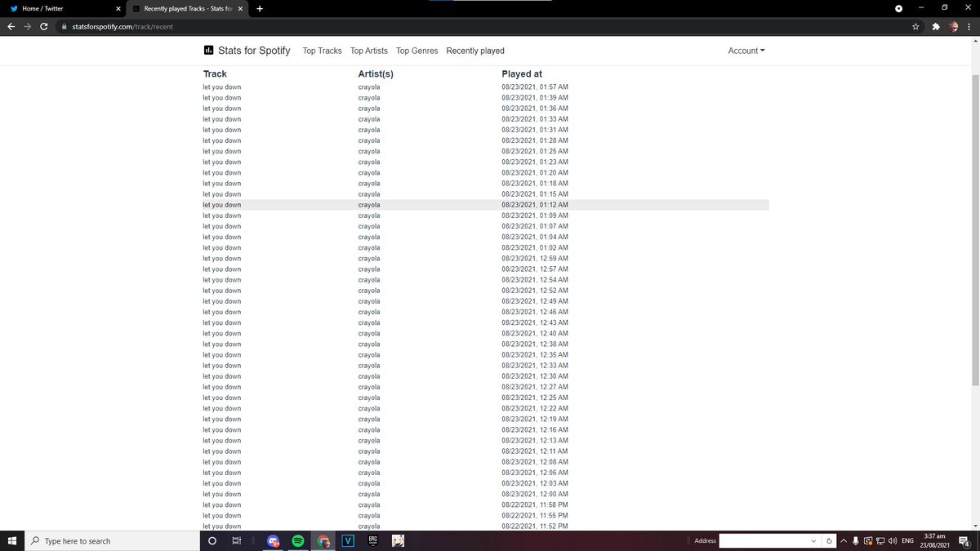This screenshot has width=980, height=551.
Task: Click the Windows taskbar search box
Action: coord(114,541)
